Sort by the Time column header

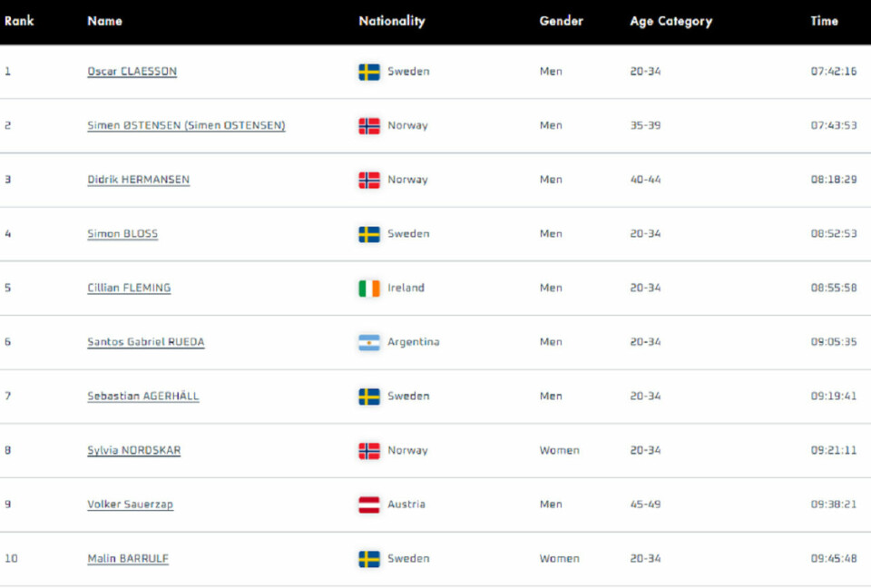click(x=824, y=21)
